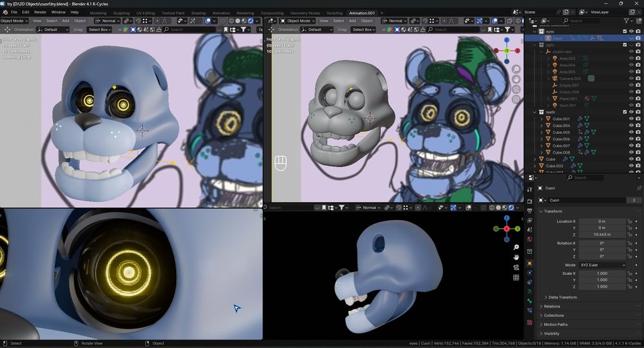The height and width of the screenshot is (348, 644).
Task: Click the outliner search field
Action: [x=581, y=21]
